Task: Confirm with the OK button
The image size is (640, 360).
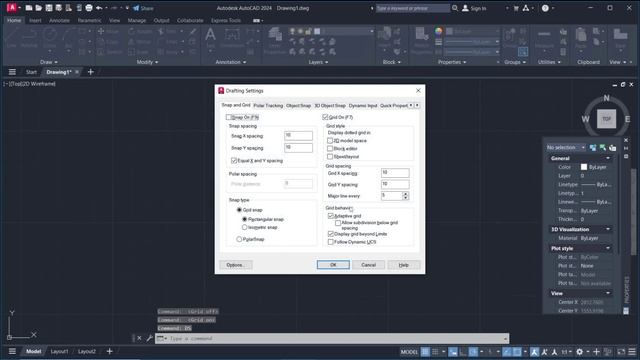Action: pos(333,265)
